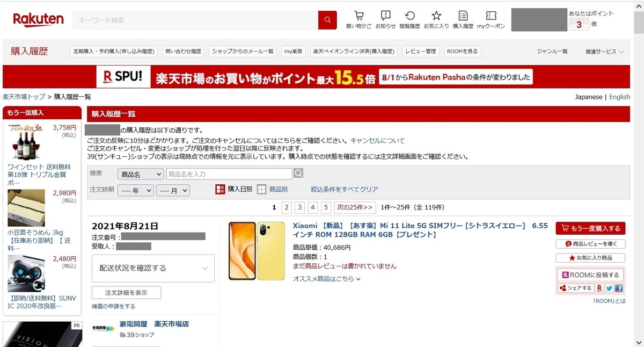
Task: Open 問い合わせ履歴 tab
Action: [183, 52]
